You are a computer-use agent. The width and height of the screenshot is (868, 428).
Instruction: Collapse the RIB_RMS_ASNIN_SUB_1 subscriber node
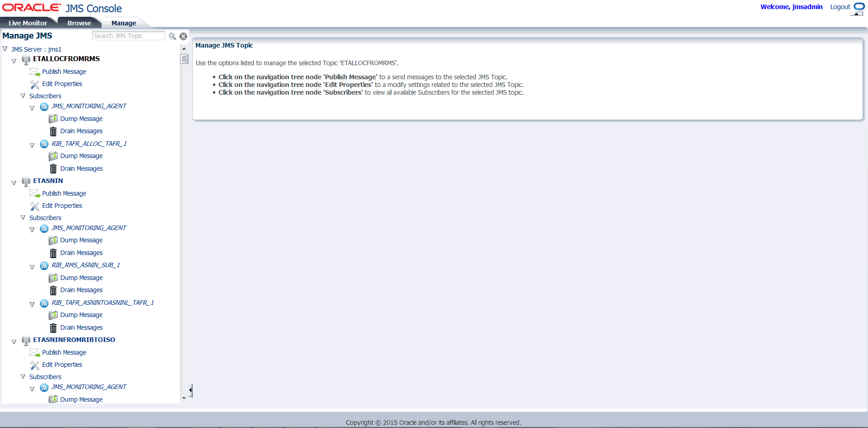coord(32,267)
